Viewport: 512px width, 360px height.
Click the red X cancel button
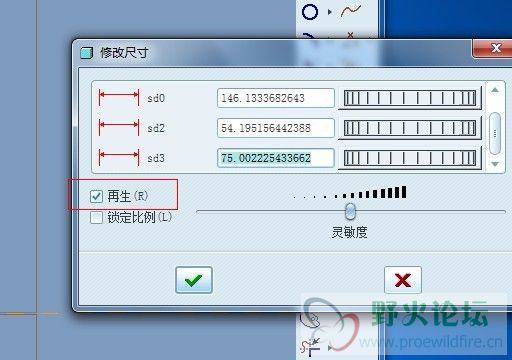pos(403,280)
